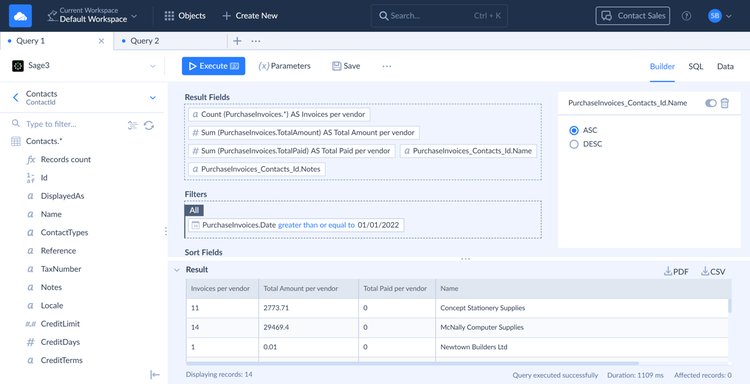The height and width of the screenshot is (384, 750).
Task: Add a new query tab
Action: coord(237,41)
